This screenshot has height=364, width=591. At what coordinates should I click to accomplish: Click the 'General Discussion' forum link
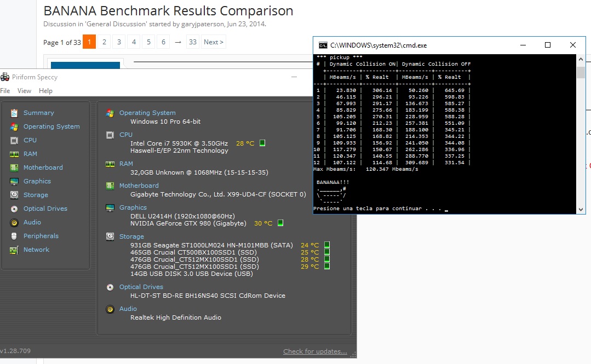coord(116,24)
